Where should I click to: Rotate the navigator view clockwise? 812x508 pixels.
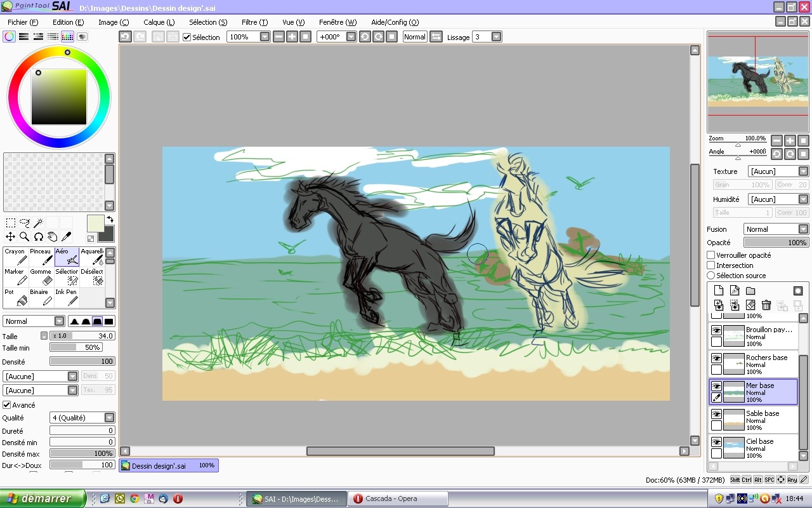pyautogui.click(x=790, y=154)
